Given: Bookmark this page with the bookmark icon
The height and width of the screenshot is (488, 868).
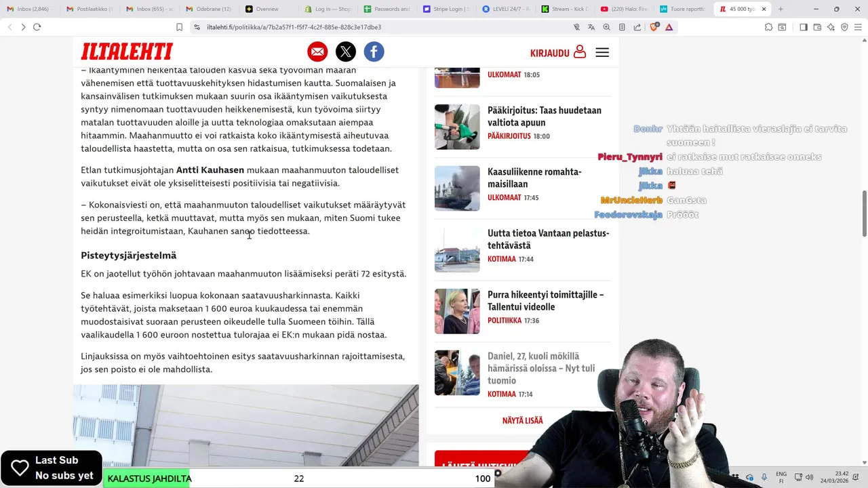Looking at the screenshot, I should pyautogui.click(x=179, y=27).
